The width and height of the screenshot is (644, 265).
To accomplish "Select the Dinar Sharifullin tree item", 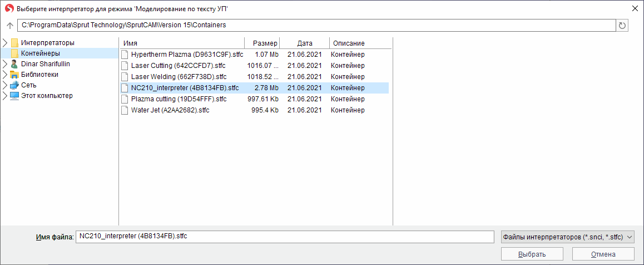I will click(44, 64).
